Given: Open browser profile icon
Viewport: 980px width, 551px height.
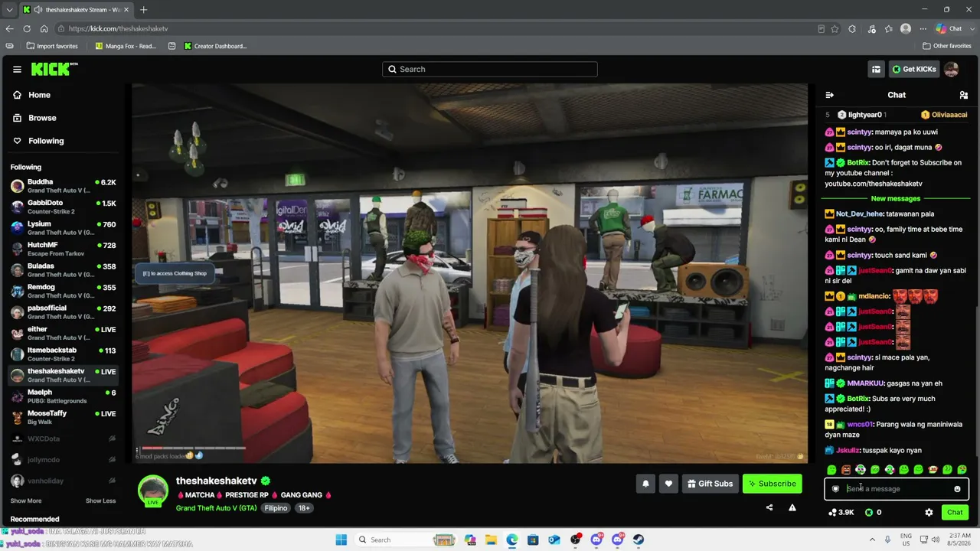Looking at the screenshot, I should point(906,29).
